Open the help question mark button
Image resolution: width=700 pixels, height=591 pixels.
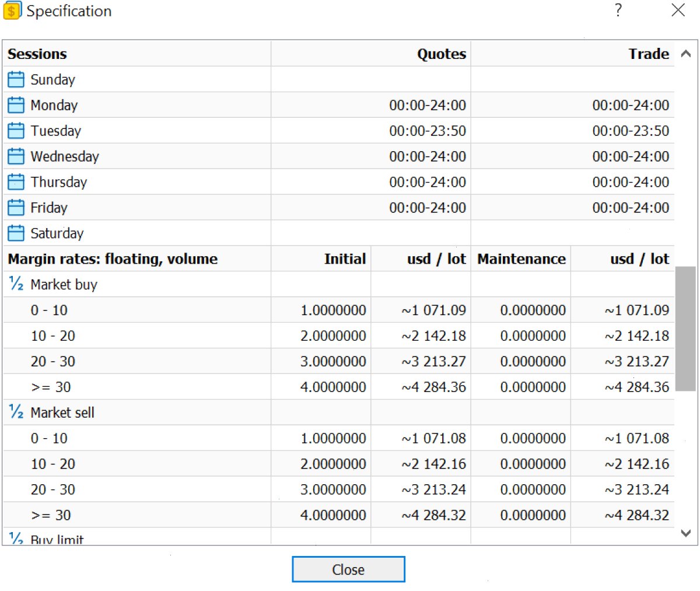tap(618, 11)
